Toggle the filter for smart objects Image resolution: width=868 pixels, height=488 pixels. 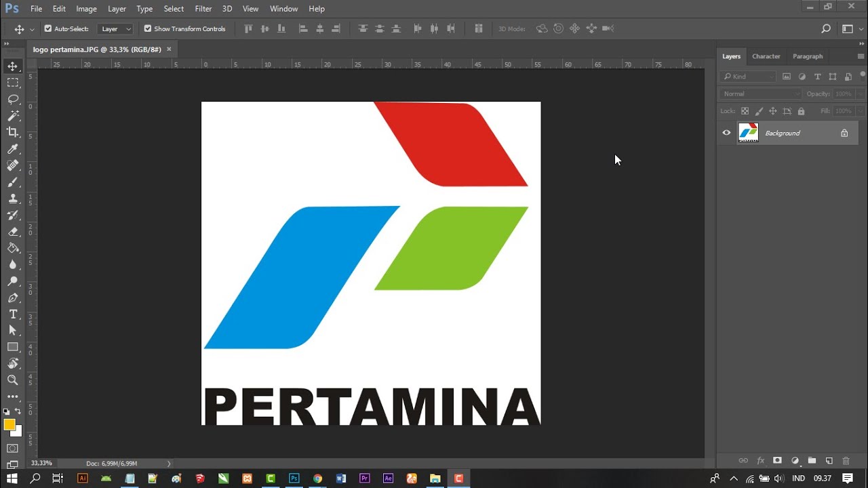(848, 77)
